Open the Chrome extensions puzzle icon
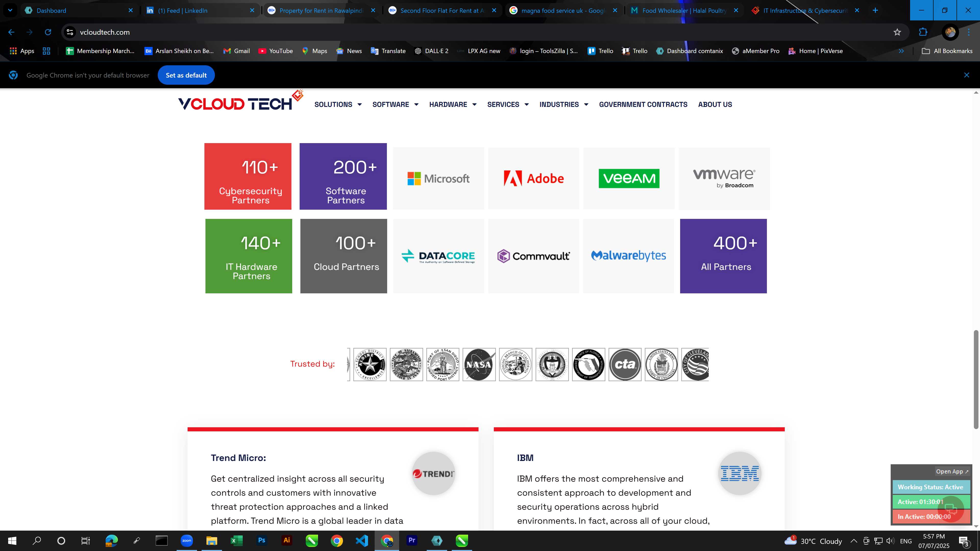This screenshot has width=980, height=551. [923, 32]
